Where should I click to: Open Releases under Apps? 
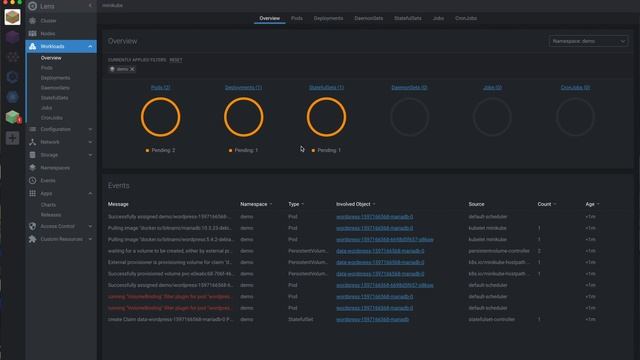(51, 215)
